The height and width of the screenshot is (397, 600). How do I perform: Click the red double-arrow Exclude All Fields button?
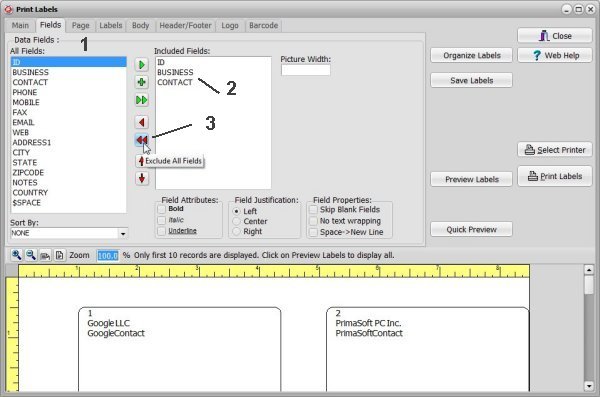pyautogui.click(x=142, y=140)
